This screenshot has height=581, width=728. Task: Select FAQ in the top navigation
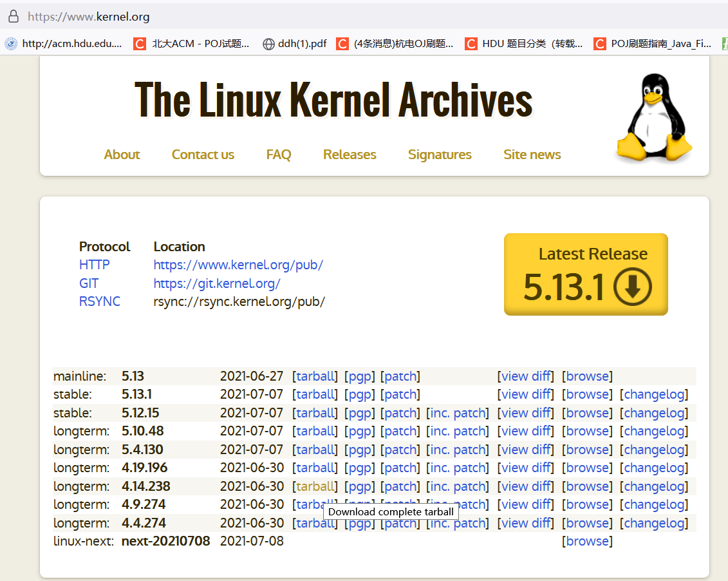click(278, 155)
